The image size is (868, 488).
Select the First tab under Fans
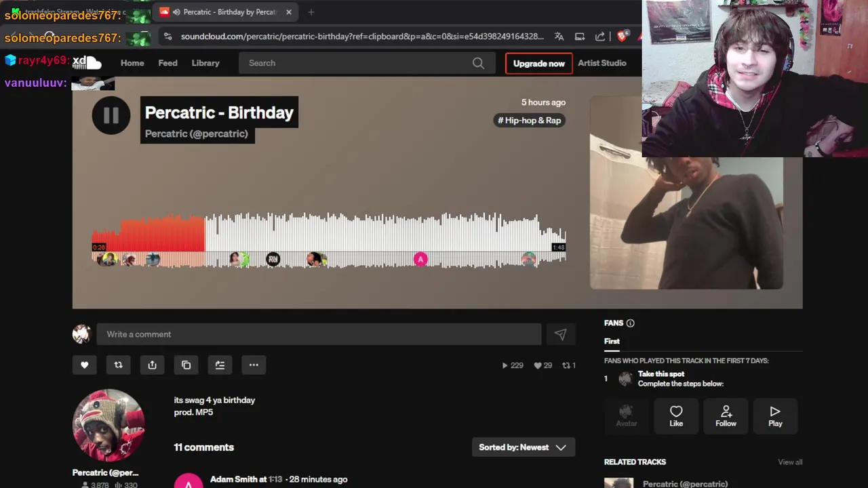pos(612,342)
